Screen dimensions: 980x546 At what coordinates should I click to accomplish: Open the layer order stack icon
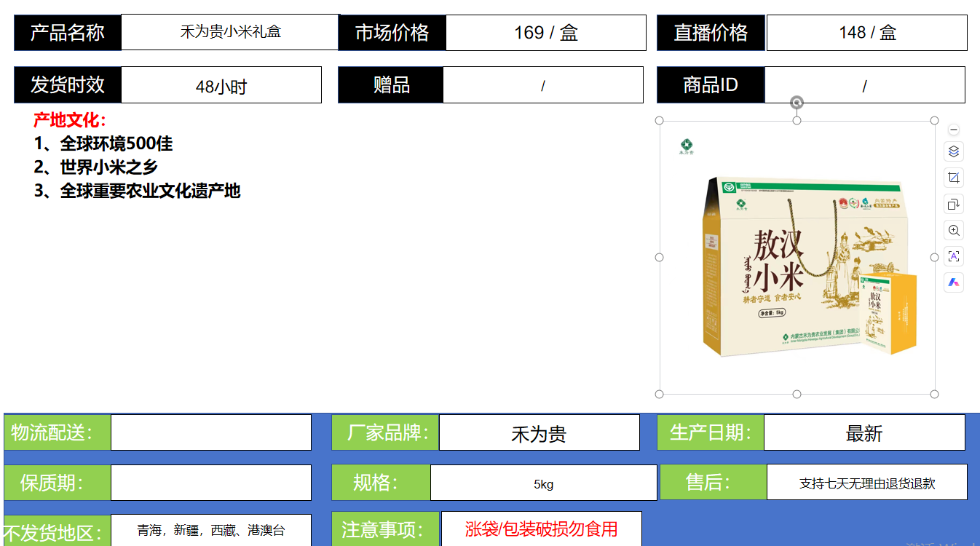click(x=954, y=151)
